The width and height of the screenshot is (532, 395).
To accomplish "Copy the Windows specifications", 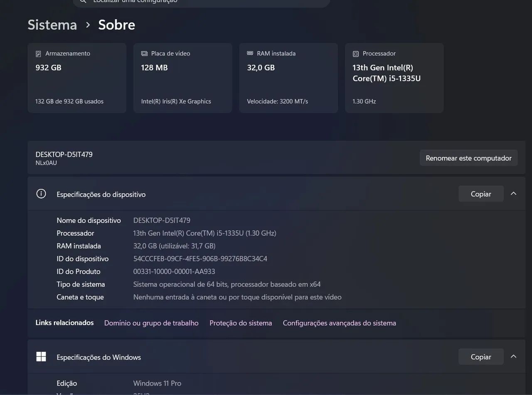I will tap(481, 357).
